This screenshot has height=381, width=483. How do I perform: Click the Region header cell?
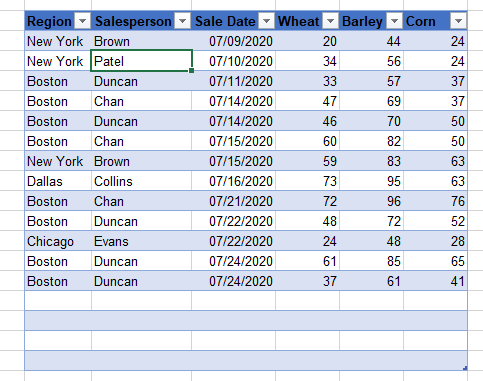58,21
